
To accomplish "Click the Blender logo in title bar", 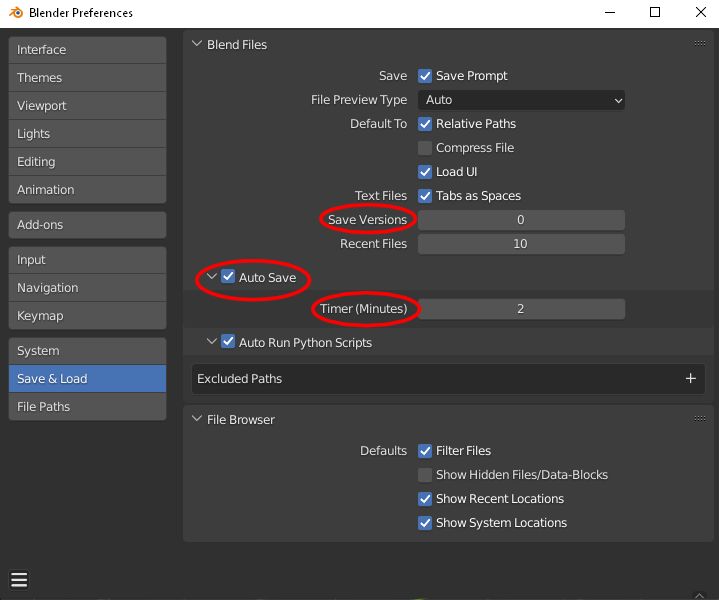I will [x=16, y=12].
